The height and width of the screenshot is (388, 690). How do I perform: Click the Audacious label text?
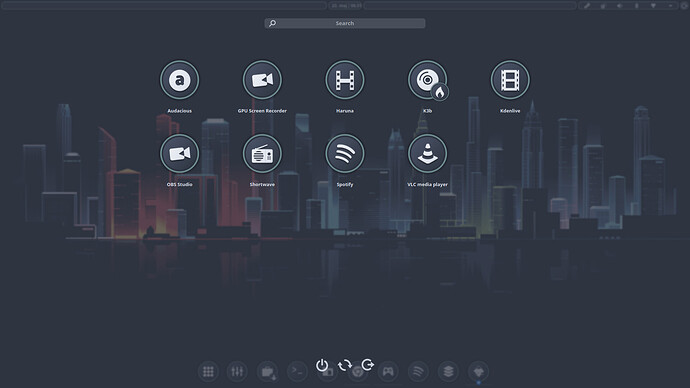pyautogui.click(x=180, y=111)
